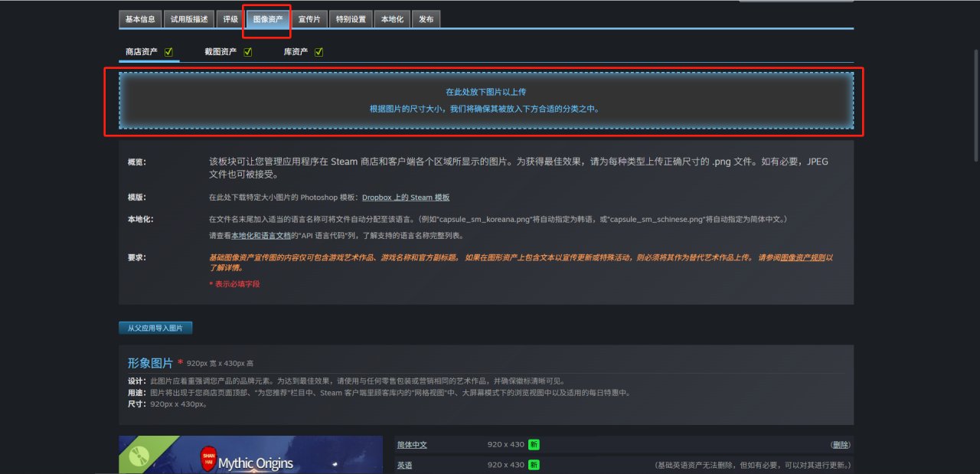
Task: Click the 尺寸: label under 形象图片
Action: click(136, 404)
